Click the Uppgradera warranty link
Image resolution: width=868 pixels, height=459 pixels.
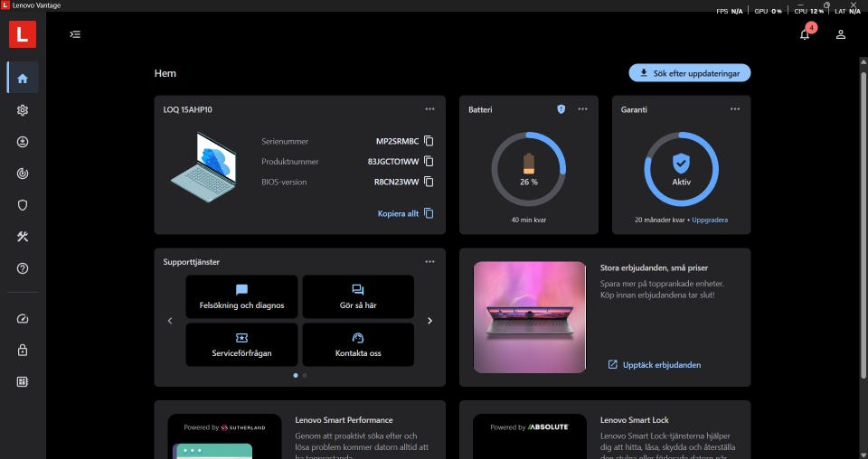coord(710,220)
